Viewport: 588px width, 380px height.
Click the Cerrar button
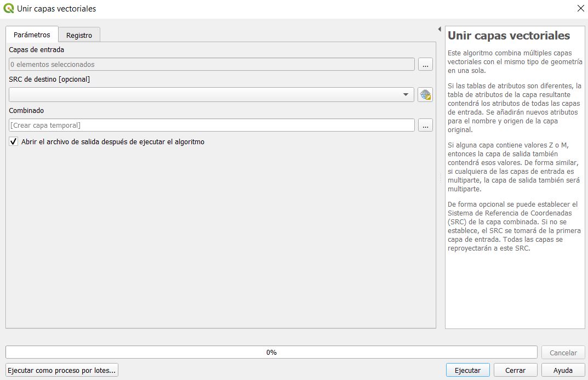tap(515, 370)
